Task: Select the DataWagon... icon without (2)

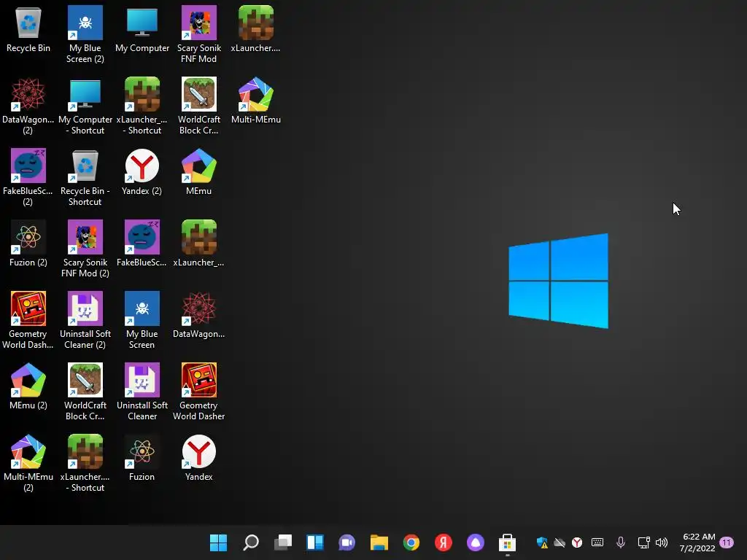Action: [199, 315]
